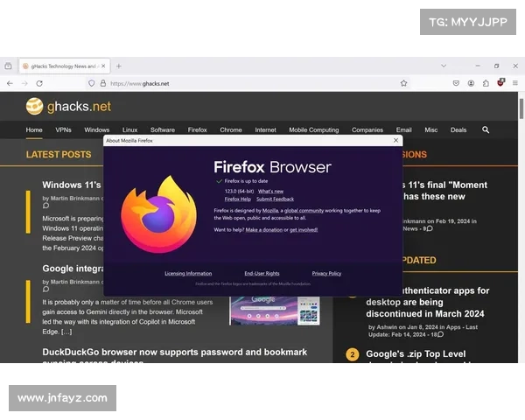Open the Firefox account profile icon

471,83
